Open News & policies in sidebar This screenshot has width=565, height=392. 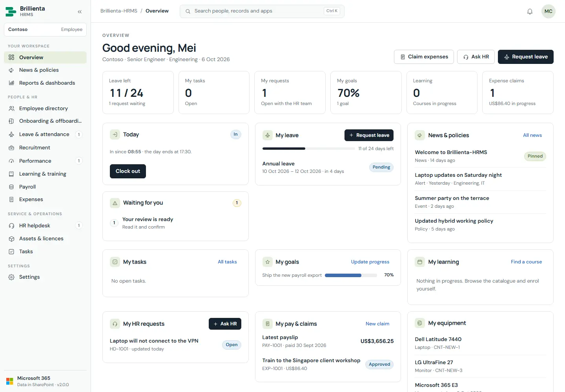(x=45, y=70)
